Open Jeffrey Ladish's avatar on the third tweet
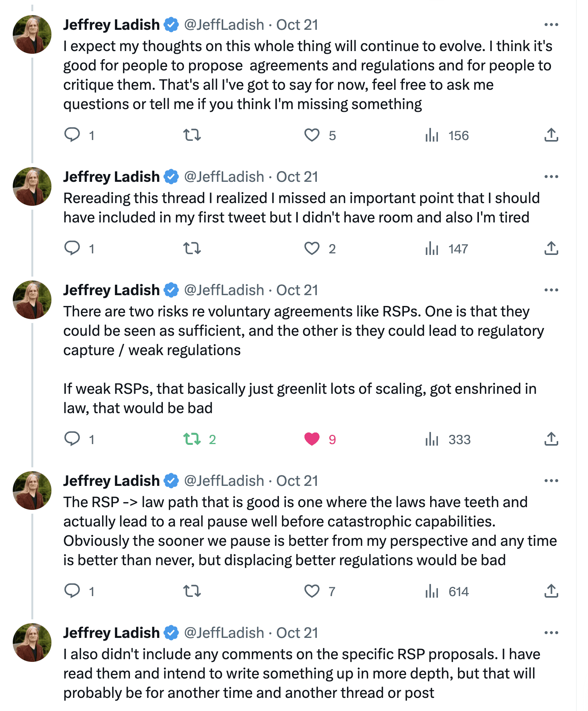Image resolution: width=588 pixels, height=711 pixels. point(32,300)
